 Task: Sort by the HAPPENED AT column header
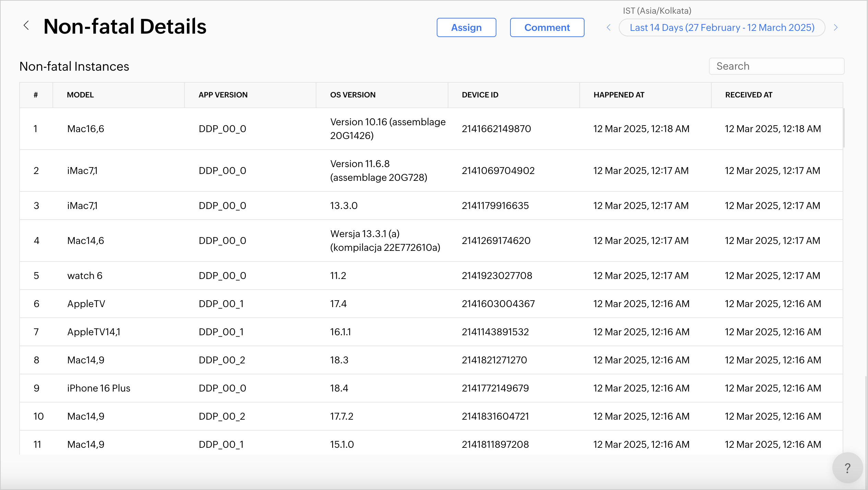(x=619, y=95)
